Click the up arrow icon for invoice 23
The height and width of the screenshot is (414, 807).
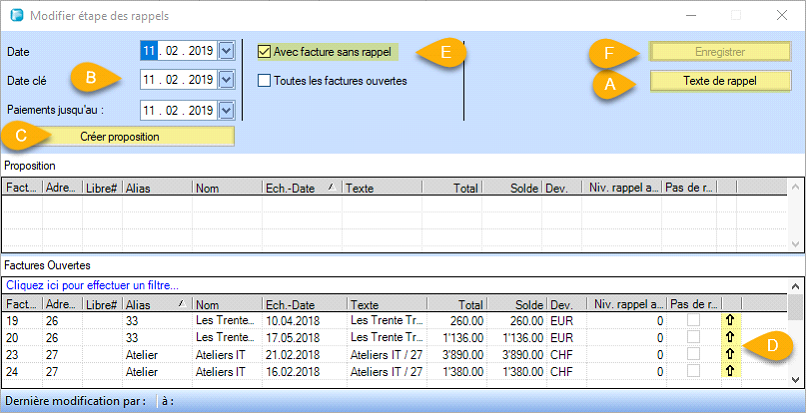coord(729,354)
